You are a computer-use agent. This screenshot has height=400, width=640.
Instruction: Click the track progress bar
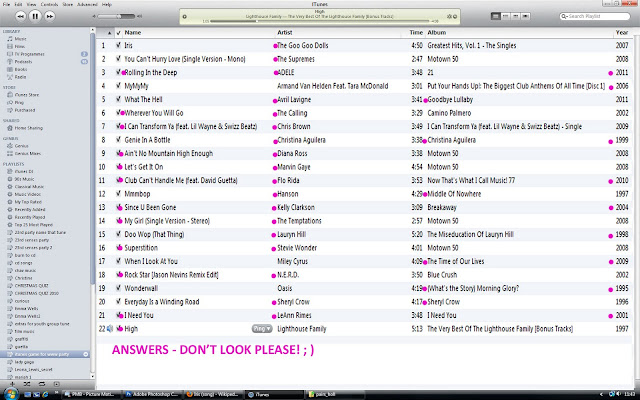[x=320, y=21]
